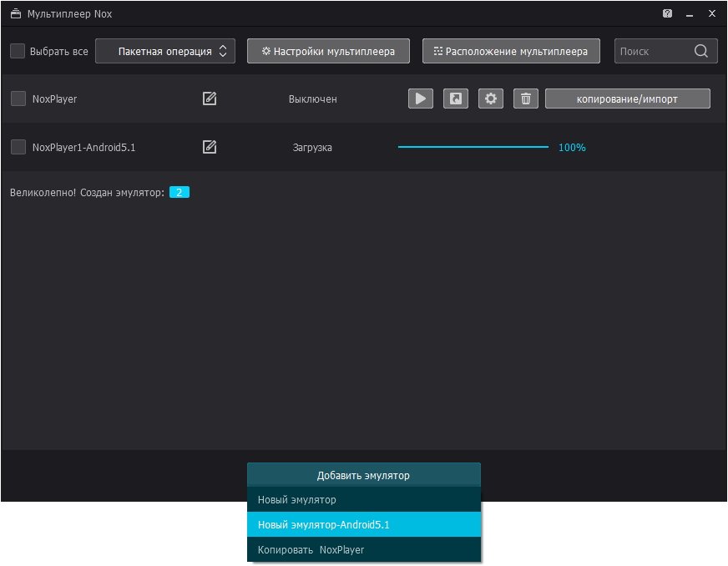This screenshot has height=566, width=728.
Task: Select 'Новый эмулятор-Android5.1' menu entry
Action: pos(363,524)
